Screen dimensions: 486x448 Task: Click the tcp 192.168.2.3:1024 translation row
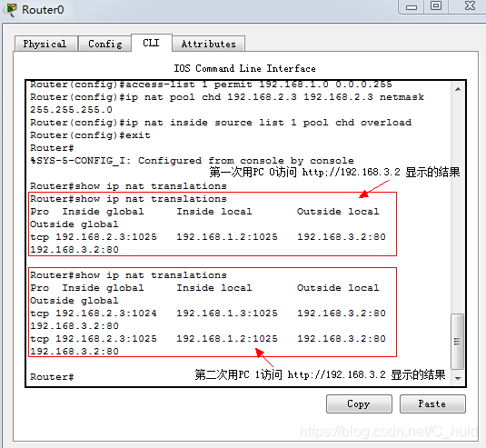click(208, 319)
